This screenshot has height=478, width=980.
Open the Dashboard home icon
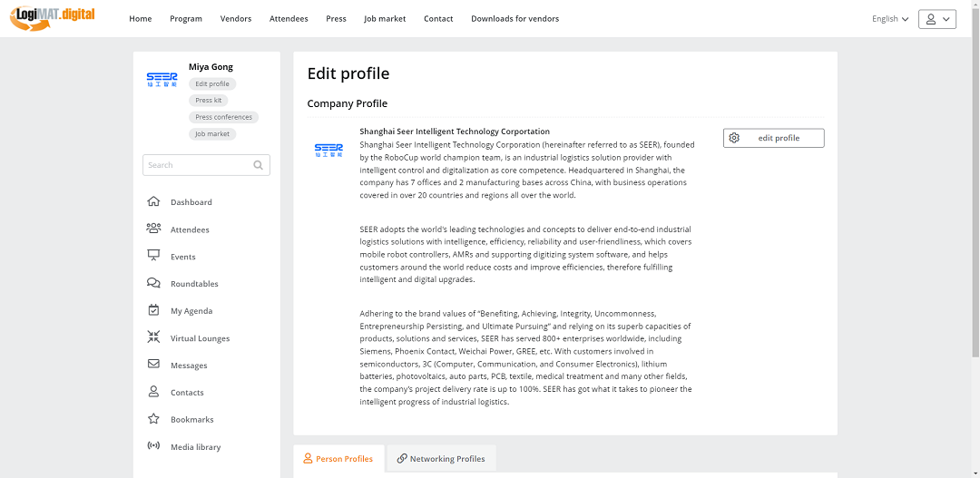tap(153, 201)
